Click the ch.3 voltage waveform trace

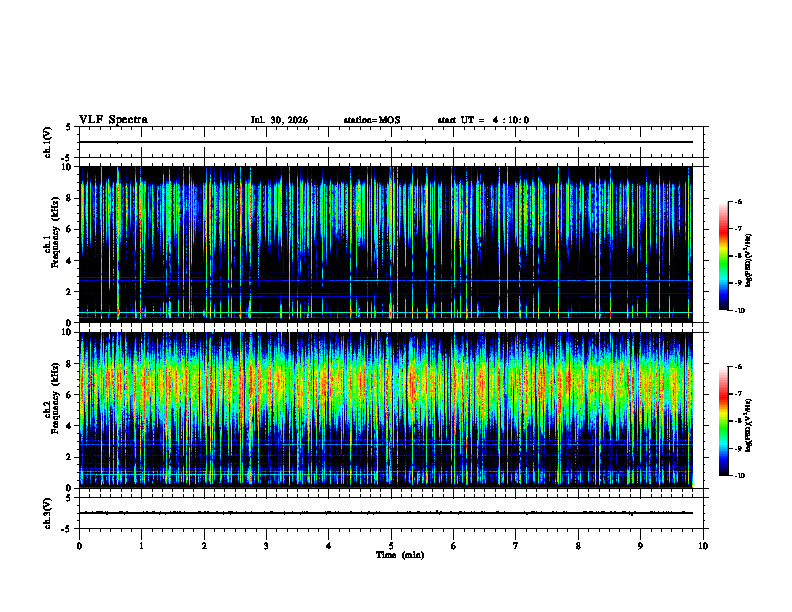386,513
